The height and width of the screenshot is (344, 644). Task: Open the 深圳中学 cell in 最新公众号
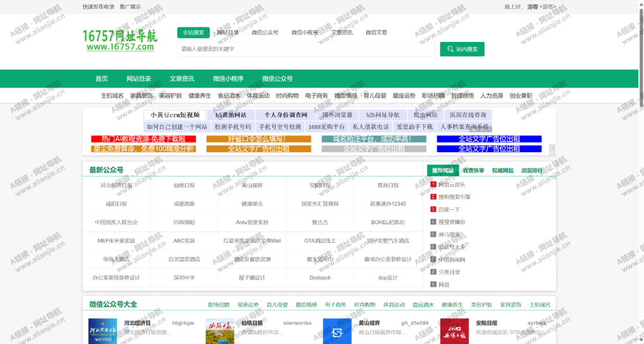click(x=184, y=278)
